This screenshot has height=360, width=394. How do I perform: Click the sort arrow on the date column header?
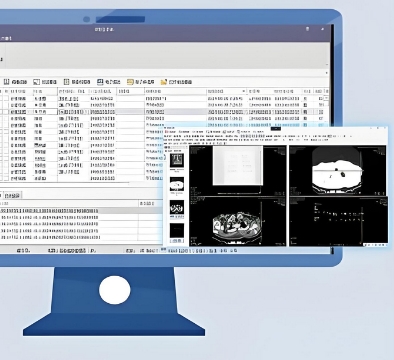244,91
